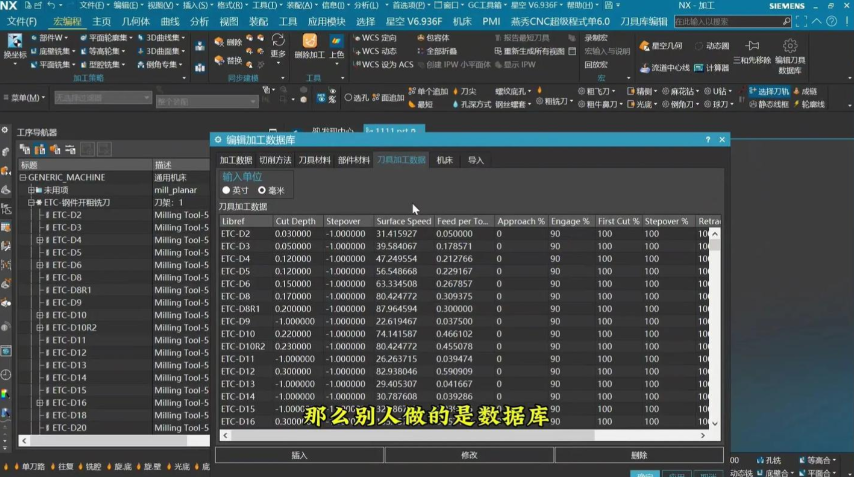Click the 星空几何 icon
The width and height of the screenshot is (854, 477).
[x=661, y=46]
